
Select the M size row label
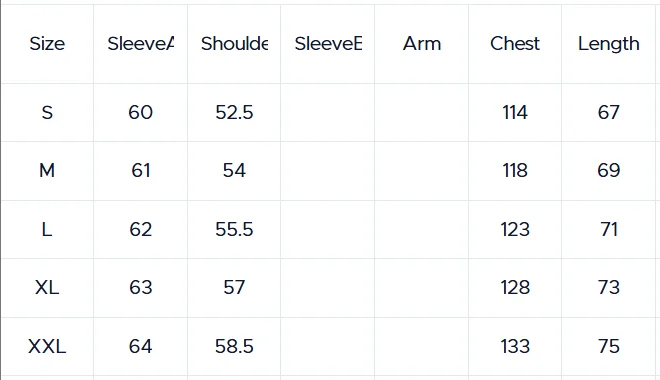click(47, 171)
